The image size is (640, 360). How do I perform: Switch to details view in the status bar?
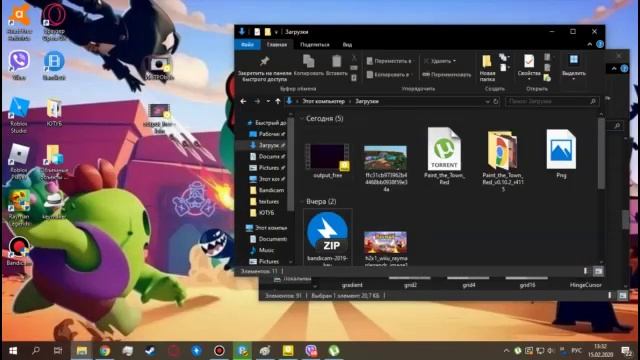click(585, 271)
